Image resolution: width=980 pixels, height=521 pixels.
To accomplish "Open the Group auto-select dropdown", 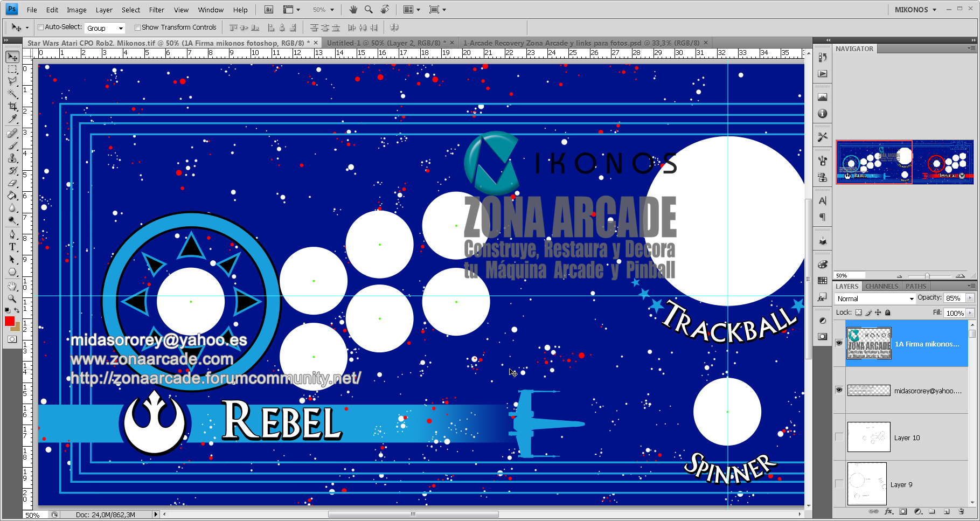I will (x=105, y=28).
